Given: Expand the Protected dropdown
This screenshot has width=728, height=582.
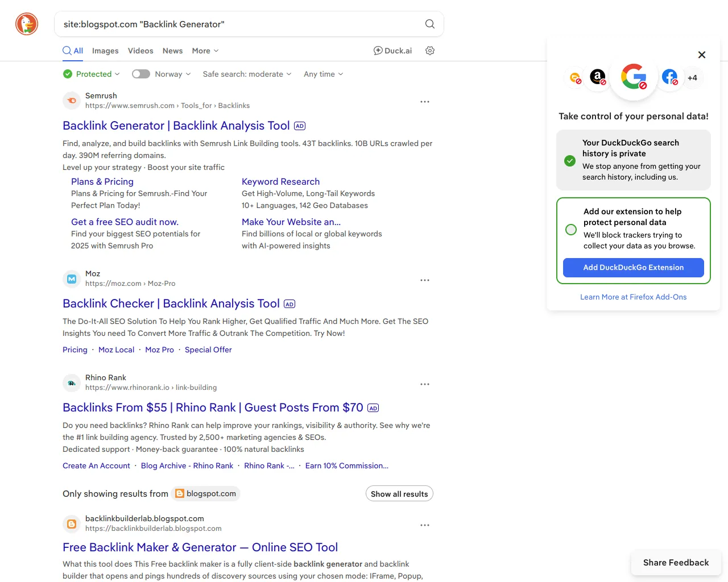Looking at the screenshot, I should 92,74.
